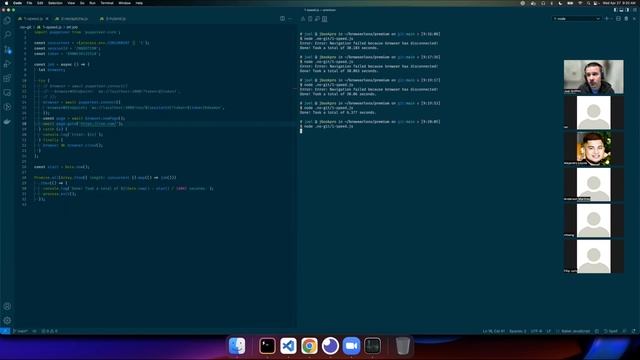Click the no-git breadcrumb folder
The height and width of the screenshot is (360, 640).
[x=25, y=27]
